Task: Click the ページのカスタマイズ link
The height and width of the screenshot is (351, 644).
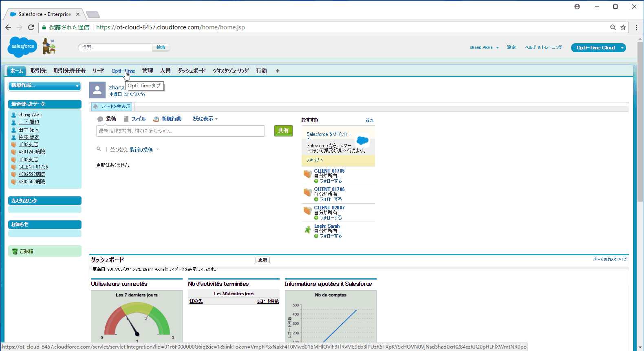Action: [x=610, y=260]
